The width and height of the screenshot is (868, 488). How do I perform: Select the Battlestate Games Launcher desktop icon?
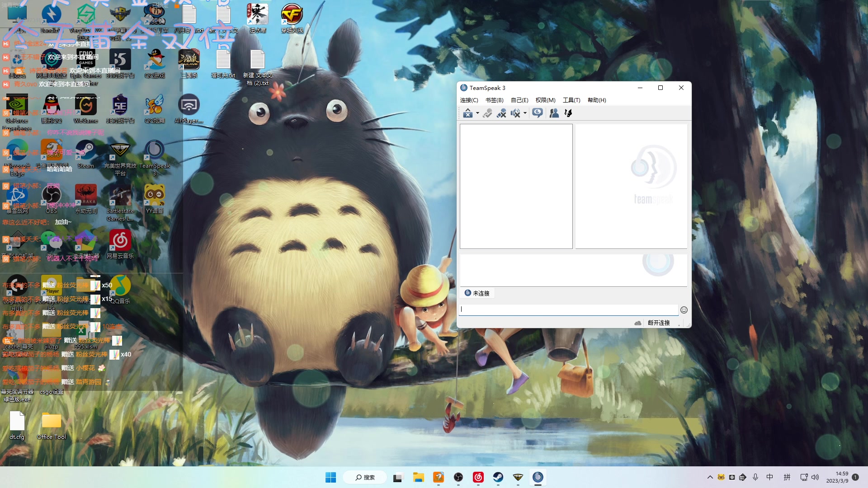120,203
